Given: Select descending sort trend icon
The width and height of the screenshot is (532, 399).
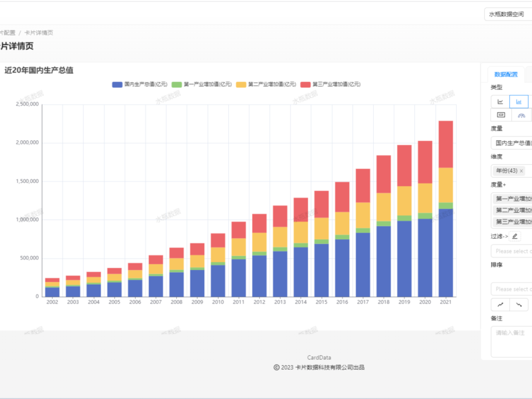Looking at the screenshot, I should (x=519, y=304).
